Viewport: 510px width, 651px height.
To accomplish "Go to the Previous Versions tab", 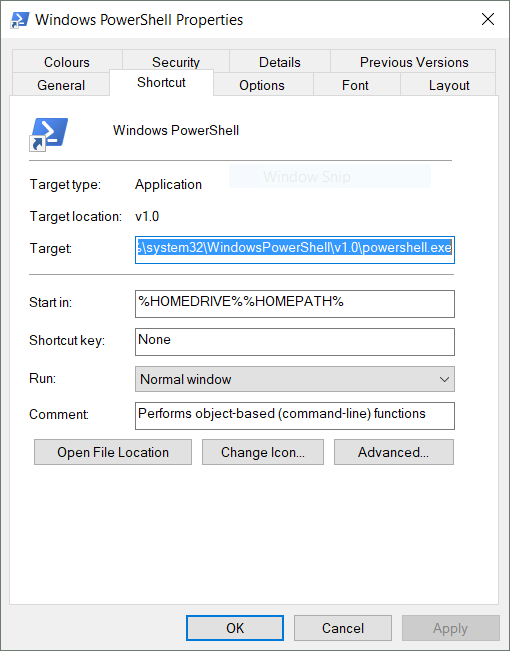I will [x=414, y=62].
